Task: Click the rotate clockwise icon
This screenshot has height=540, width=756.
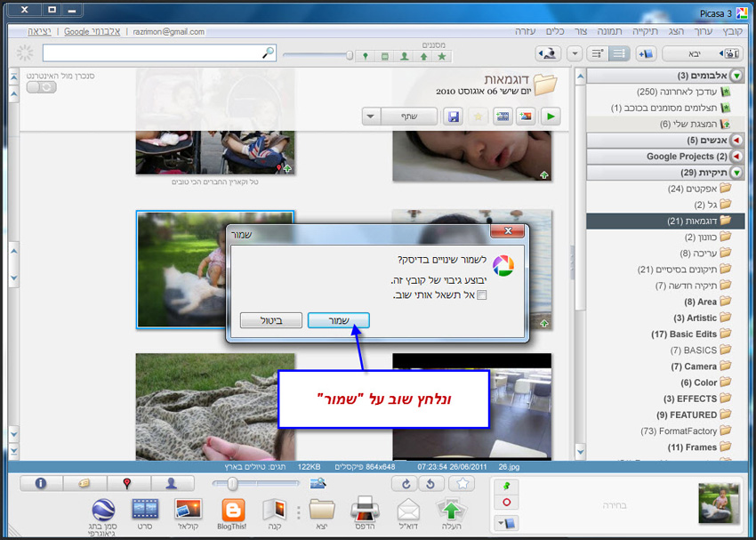Action: 406,484
